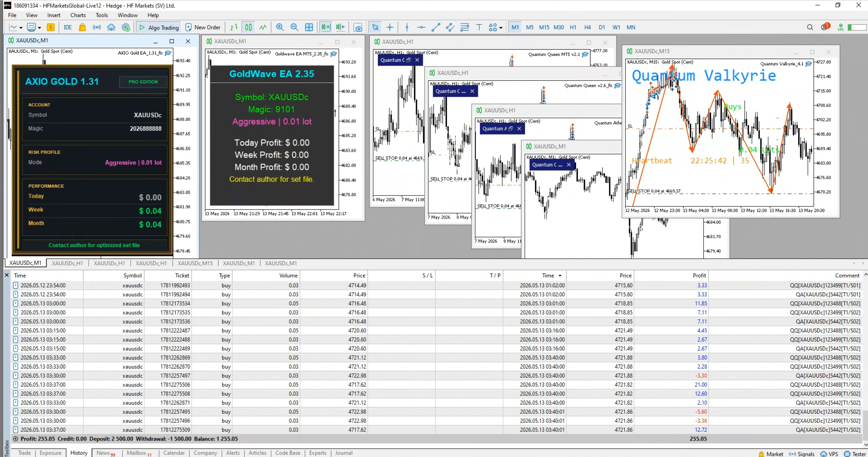868x457 pixels.
Task: Draw a horizontal line on chart
Action: 421,27
